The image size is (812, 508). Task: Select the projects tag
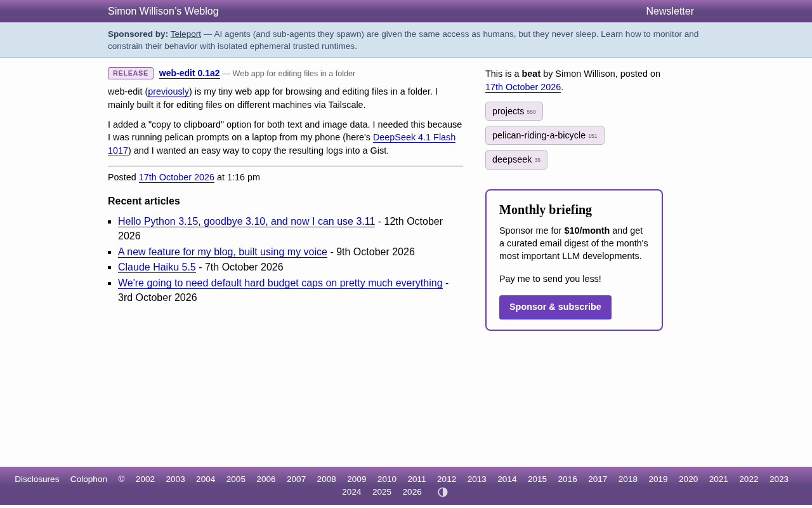pos(514,111)
